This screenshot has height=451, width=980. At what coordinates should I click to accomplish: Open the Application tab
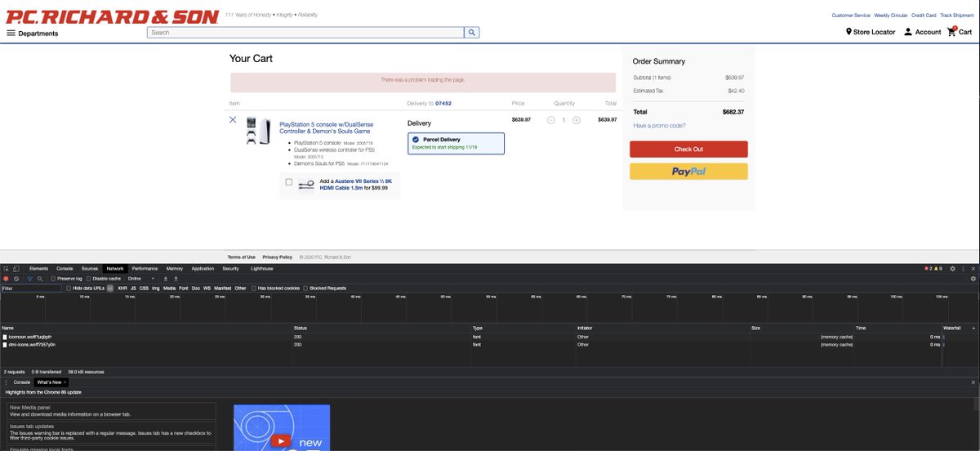pos(203,268)
